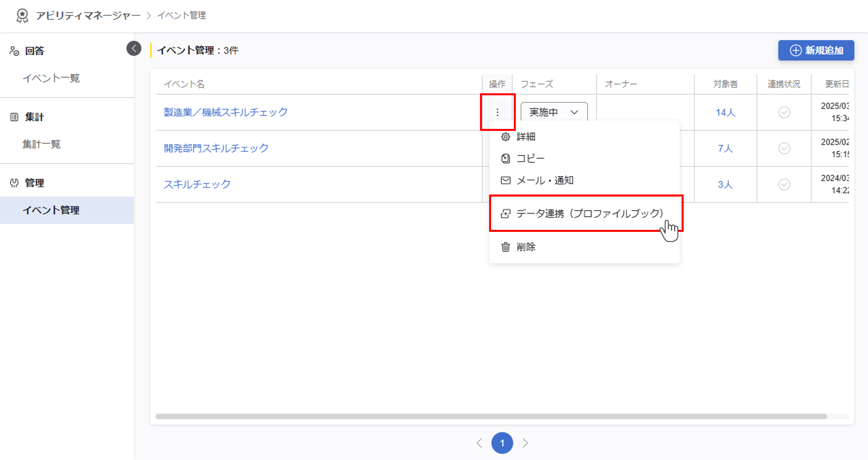This screenshot has height=460, width=868.
Task: Toggle 連携状況 check for スキルチェック row
Action: pyautogui.click(x=784, y=185)
